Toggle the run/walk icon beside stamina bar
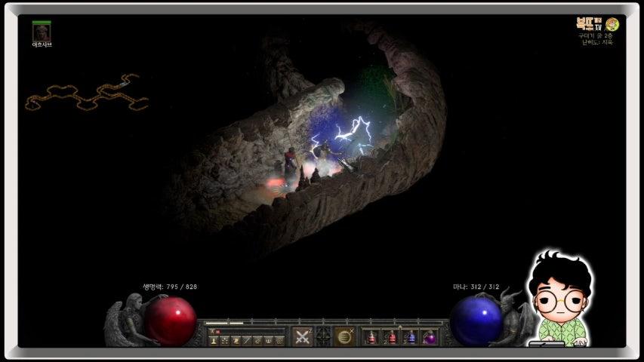The height and width of the screenshot is (362, 644). [211, 331]
